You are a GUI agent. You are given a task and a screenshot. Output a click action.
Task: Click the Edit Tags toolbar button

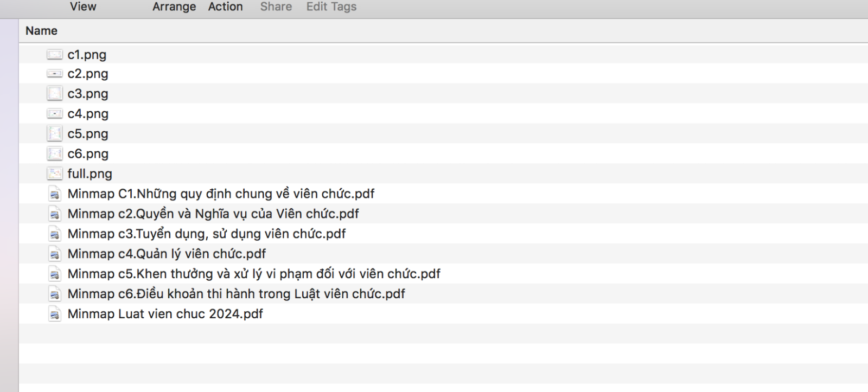click(331, 7)
